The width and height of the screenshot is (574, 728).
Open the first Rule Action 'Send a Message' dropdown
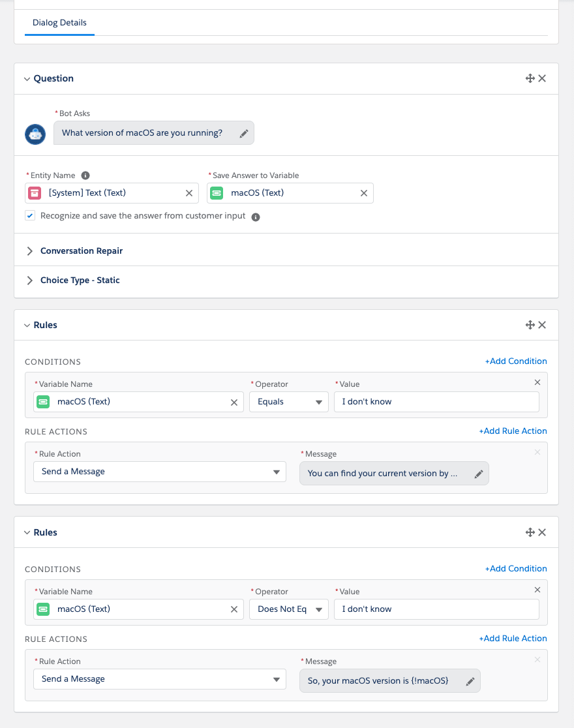click(x=160, y=472)
